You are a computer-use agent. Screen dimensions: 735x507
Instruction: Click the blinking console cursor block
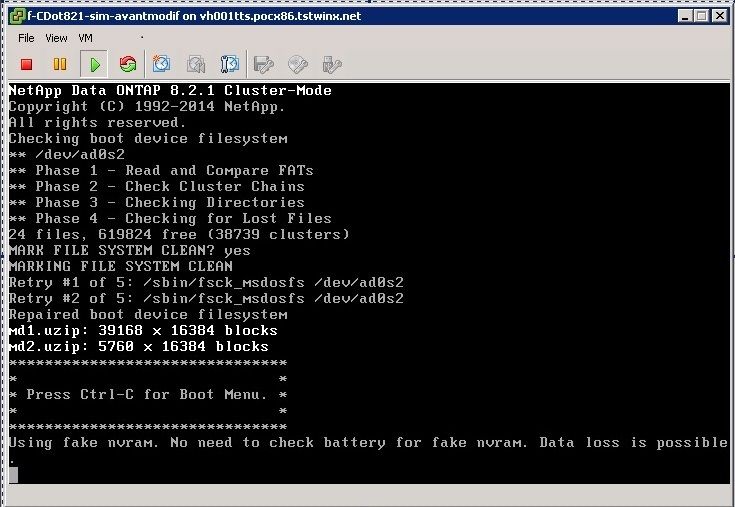click(x=14, y=475)
